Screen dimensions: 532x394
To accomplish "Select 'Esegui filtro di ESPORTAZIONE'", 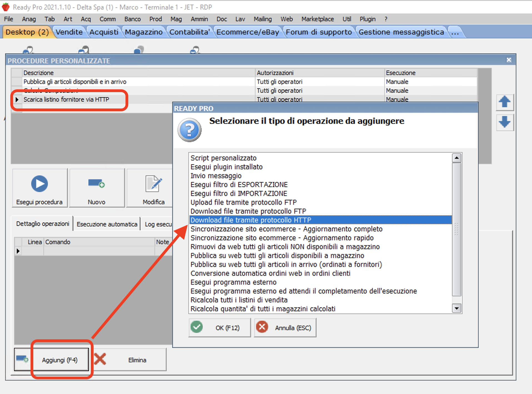I will pos(321,185).
